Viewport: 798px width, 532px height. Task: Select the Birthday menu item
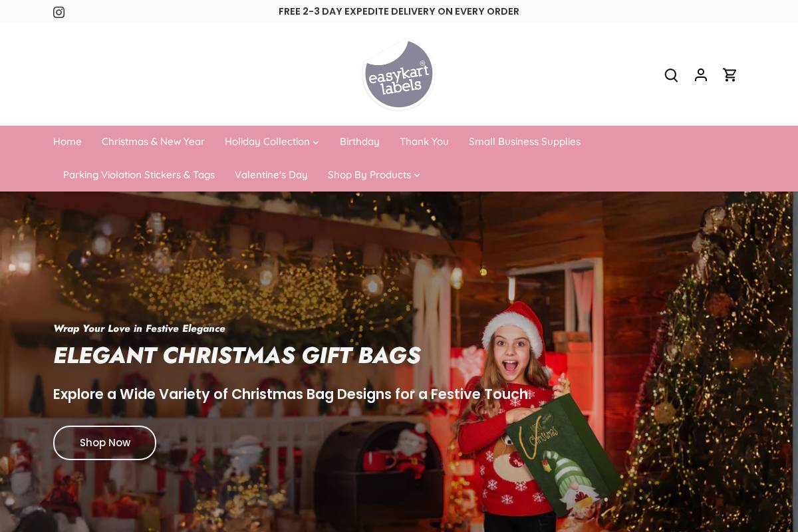click(x=359, y=142)
